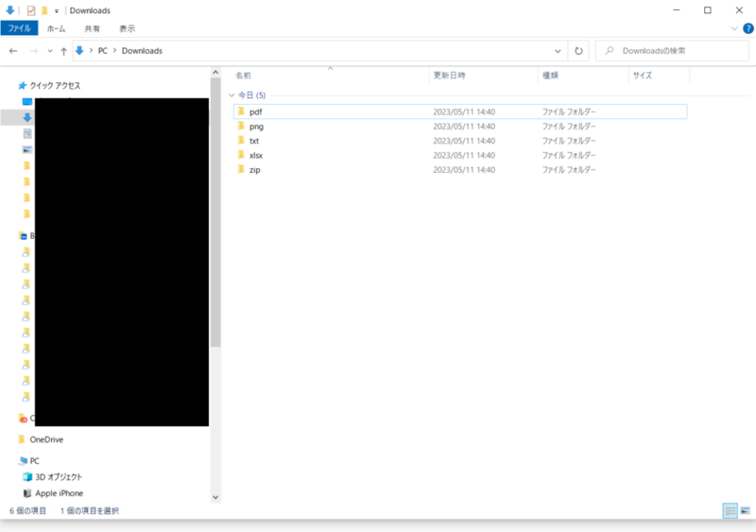756x532 pixels.
Task: Click the scroll up arrow of navigation pane
Action: point(215,73)
